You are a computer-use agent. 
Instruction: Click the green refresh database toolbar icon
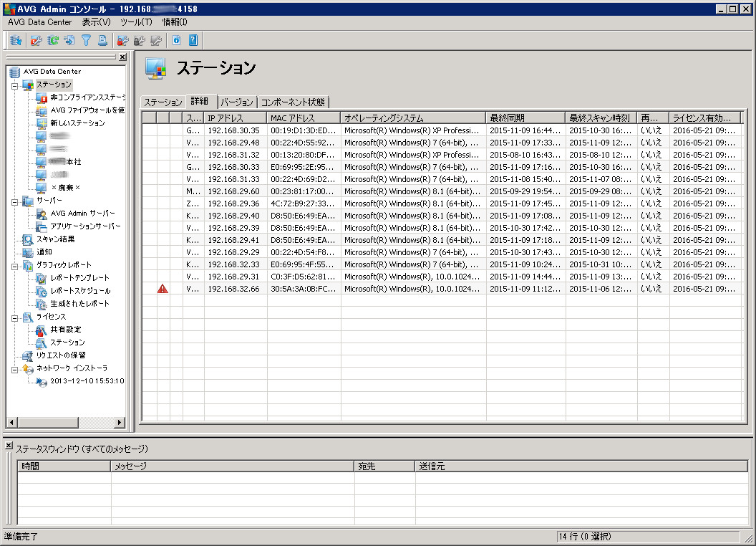53,41
